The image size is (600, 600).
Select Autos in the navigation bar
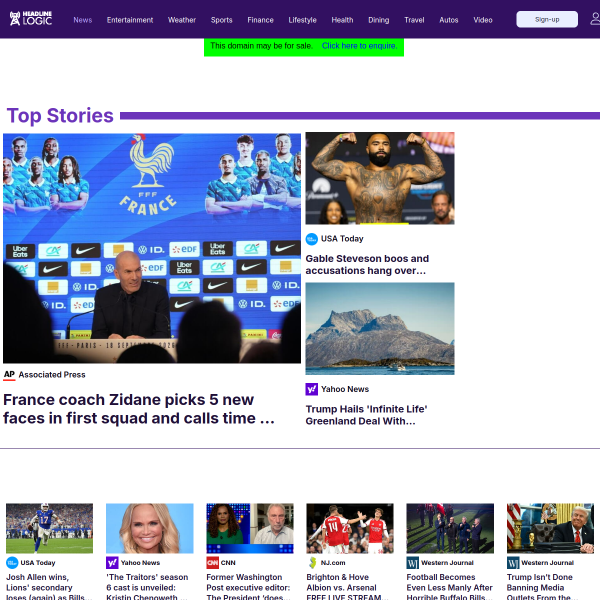click(448, 20)
